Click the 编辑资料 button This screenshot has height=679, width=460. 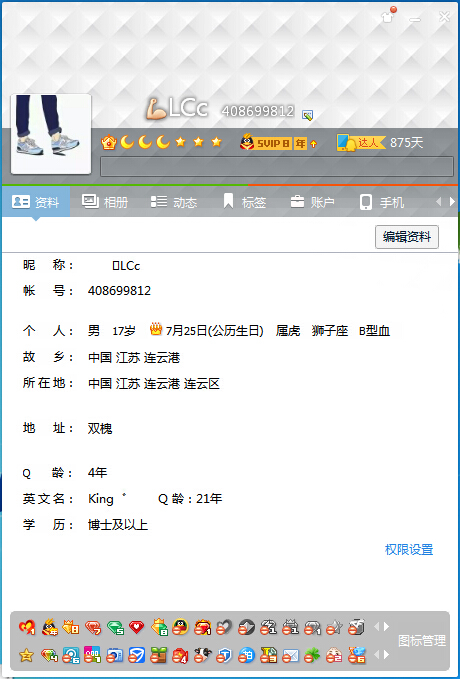point(407,236)
